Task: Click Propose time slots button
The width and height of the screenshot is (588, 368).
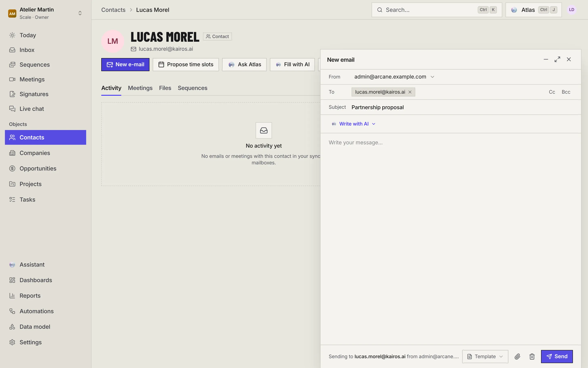Action: point(186,64)
